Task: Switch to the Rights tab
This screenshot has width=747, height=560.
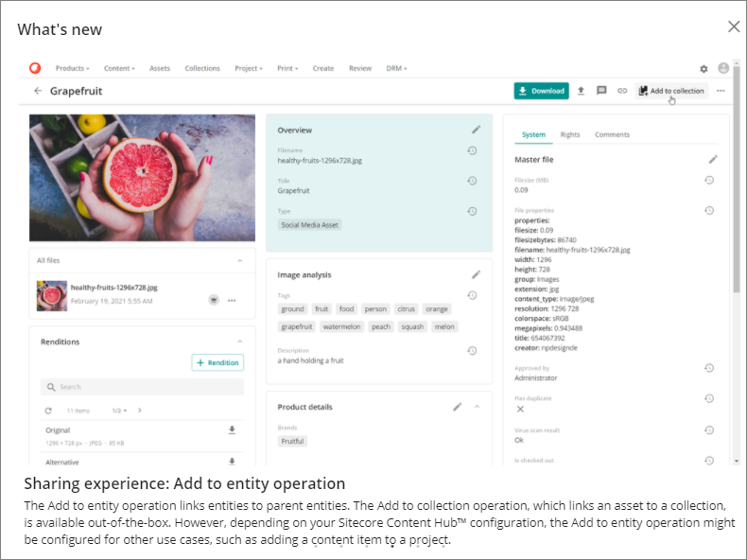Action: [x=570, y=134]
